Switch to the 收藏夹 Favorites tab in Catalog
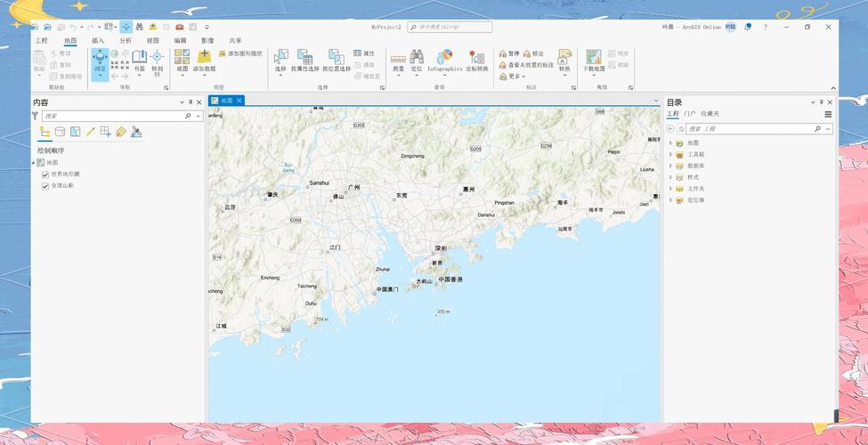868x445 pixels. pos(710,113)
